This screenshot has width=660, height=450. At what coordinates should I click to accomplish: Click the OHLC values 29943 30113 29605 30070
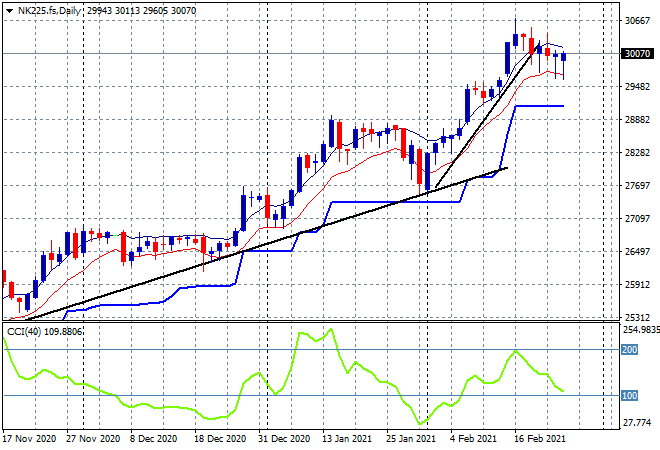[141, 11]
